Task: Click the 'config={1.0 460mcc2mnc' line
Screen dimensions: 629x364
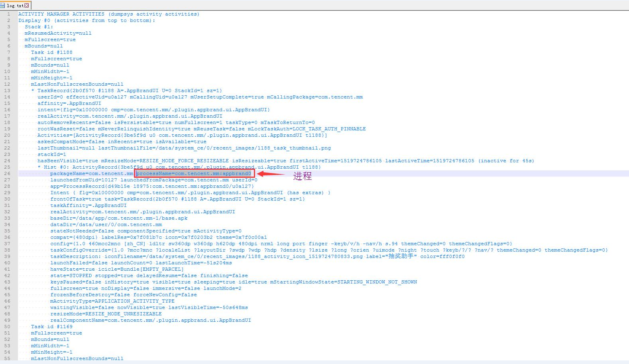Action: [x=281, y=244]
